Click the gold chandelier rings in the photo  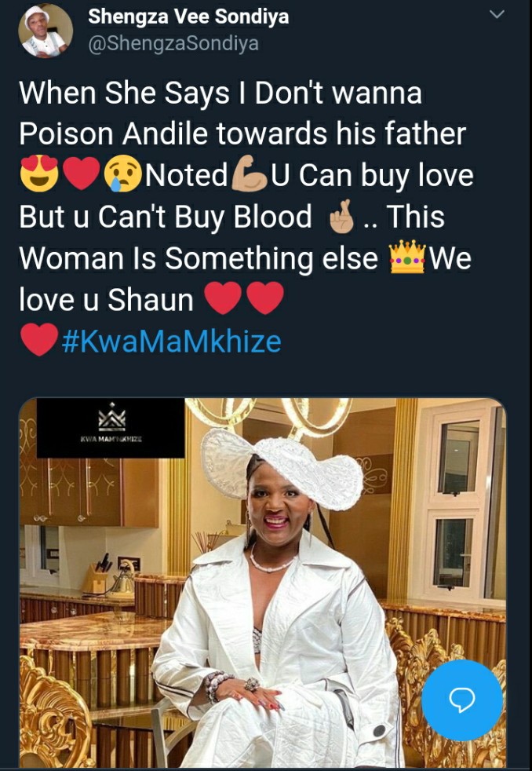point(268,415)
